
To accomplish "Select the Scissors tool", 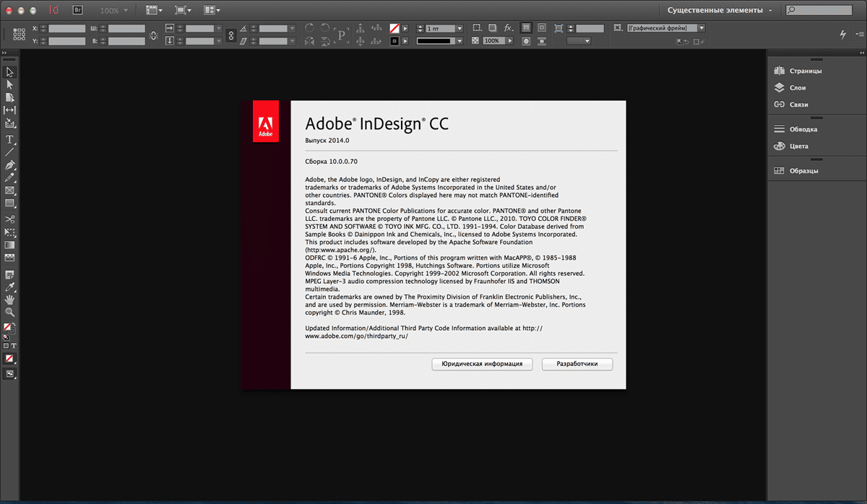I will pos(10,219).
